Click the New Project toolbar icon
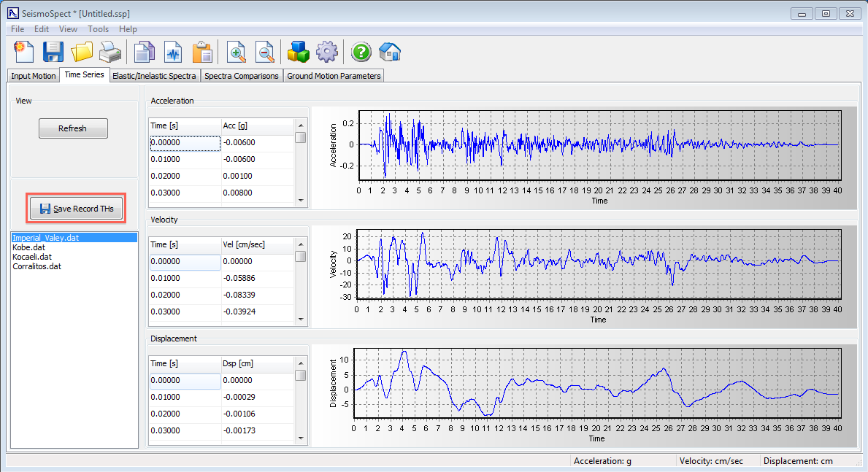This screenshot has height=472, width=868. tap(25, 52)
